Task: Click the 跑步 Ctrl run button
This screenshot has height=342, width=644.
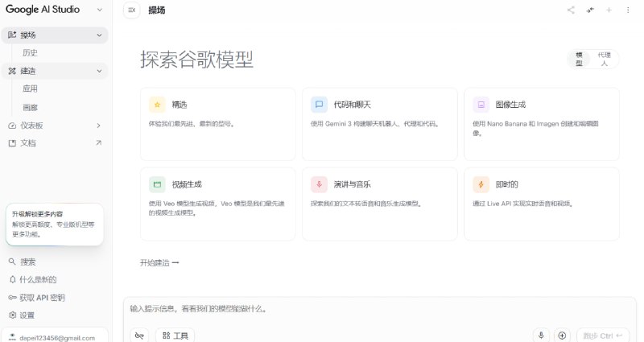Action: coord(602,336)
